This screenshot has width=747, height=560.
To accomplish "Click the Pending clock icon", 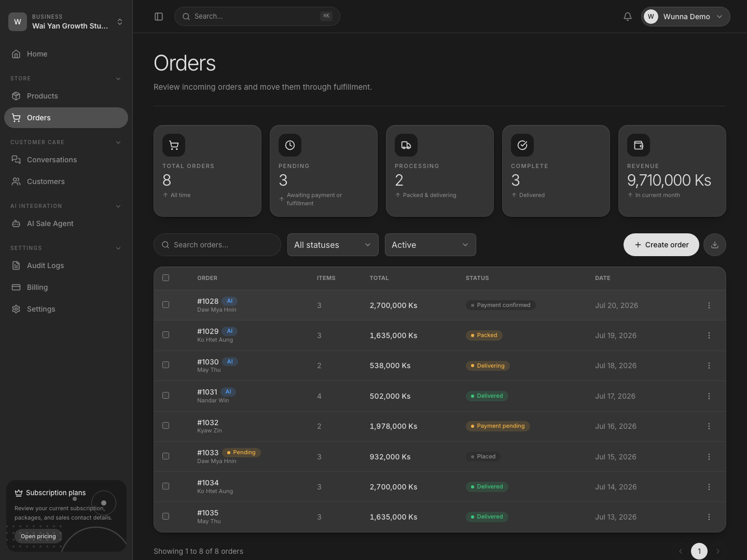I will pos(290,145).
